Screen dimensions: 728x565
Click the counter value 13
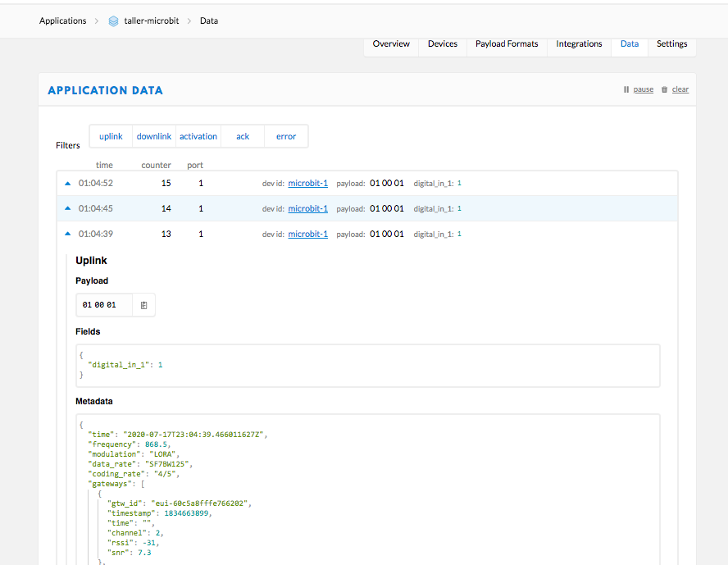[166, 234]
